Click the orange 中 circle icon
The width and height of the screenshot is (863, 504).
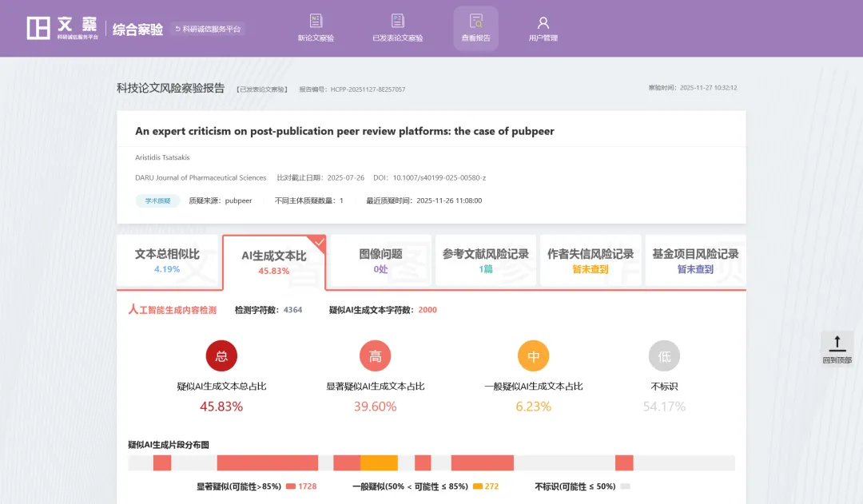533,355
